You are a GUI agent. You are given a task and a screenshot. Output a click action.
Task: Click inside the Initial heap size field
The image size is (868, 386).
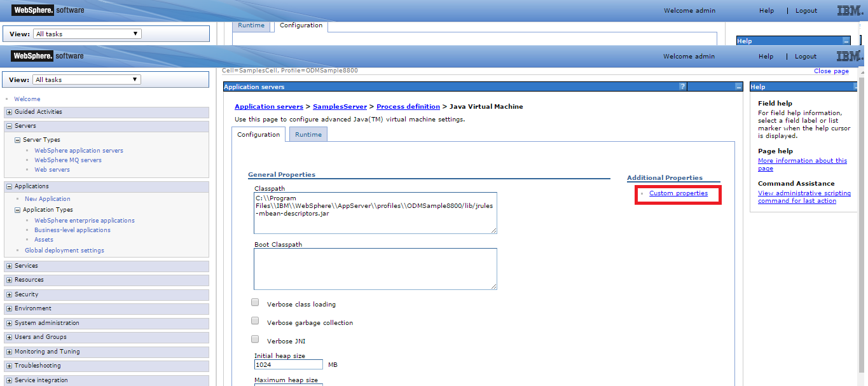click(x=288, y=364)
